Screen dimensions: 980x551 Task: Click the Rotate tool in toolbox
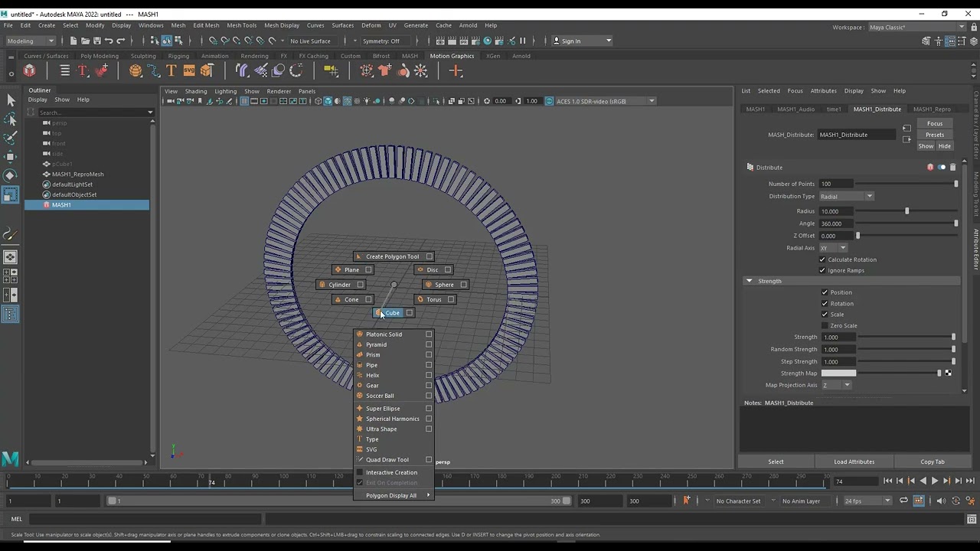tap(11, 176)
